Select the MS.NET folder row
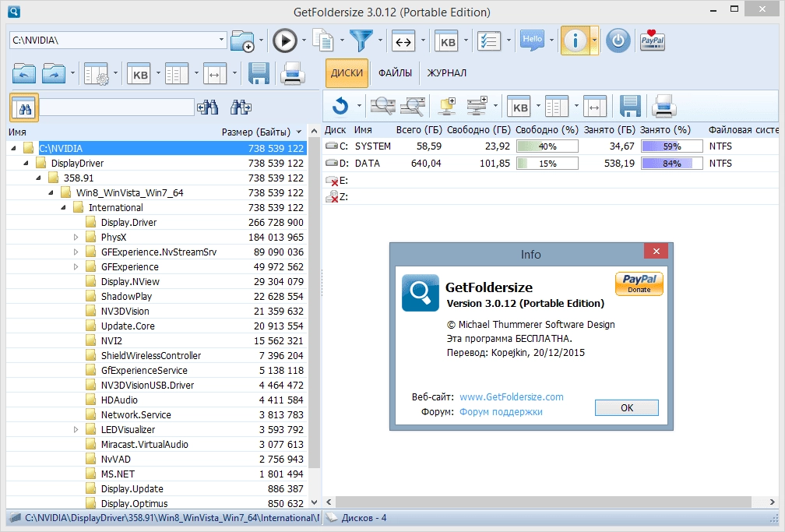Image resolution: width=785 pixels, height=532 pixels. point(157,474)
